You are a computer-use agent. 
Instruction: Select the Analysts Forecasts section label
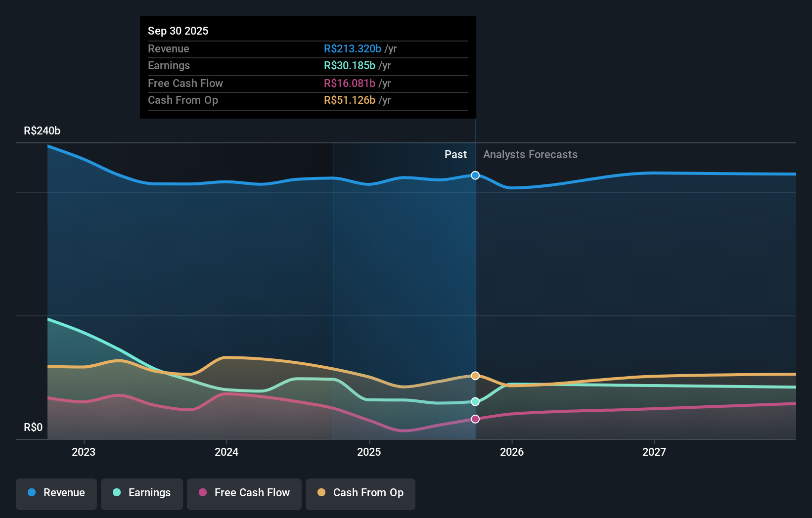pos(530,154)
